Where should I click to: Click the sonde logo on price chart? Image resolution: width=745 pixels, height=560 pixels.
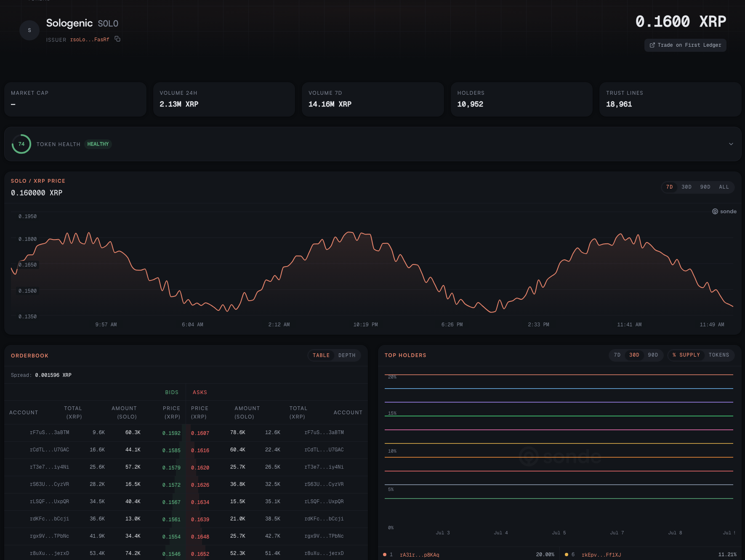(x=724, y=211)
